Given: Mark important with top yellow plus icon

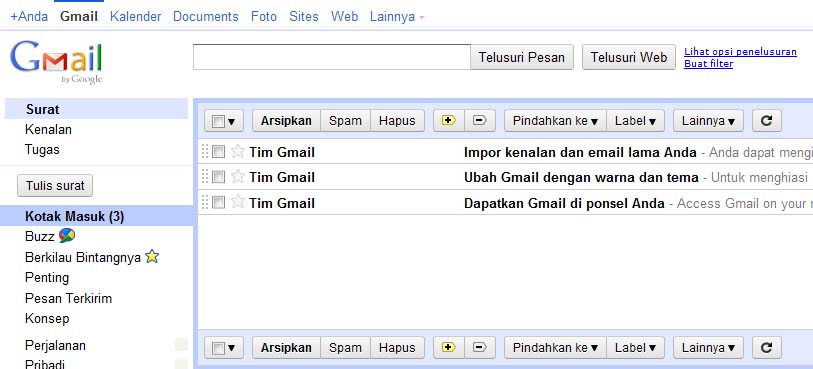Looking at the screenshot, I should [x=448, y=121].
